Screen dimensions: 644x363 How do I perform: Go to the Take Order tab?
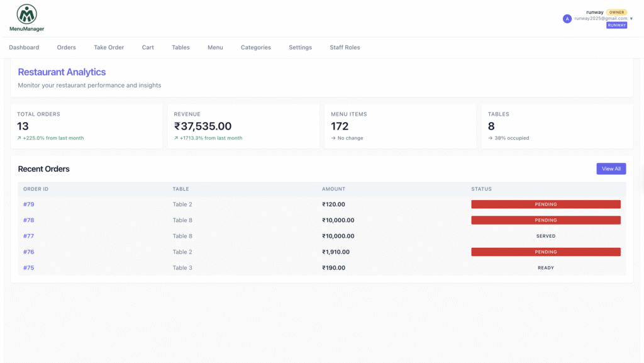coord(109,47)
